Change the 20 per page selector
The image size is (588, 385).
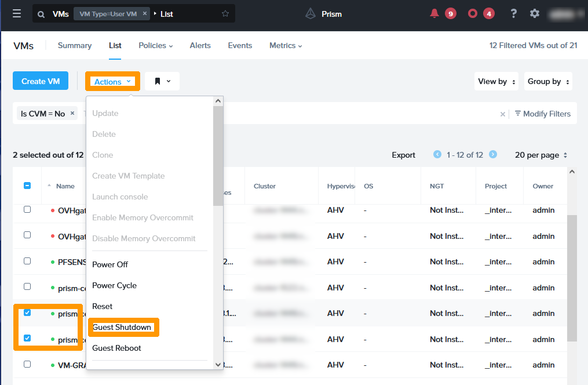tap(541, 155)
